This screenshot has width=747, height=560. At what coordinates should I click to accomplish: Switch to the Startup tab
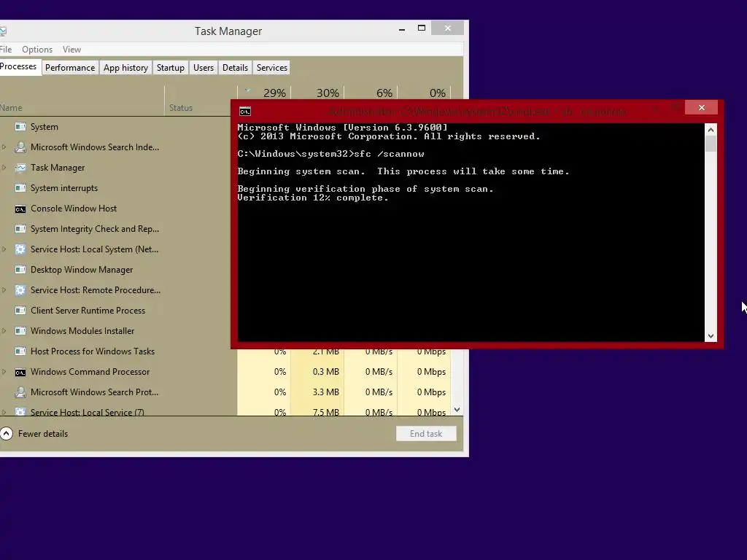171,68
